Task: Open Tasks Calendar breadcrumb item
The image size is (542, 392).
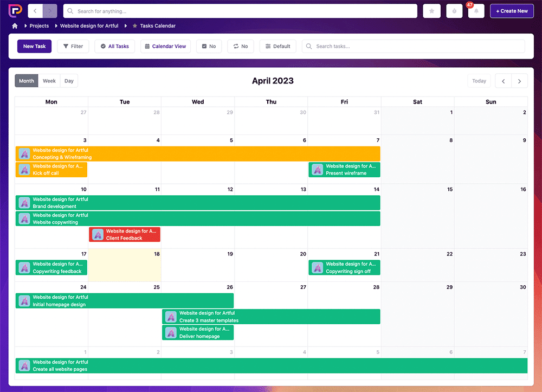Action: (158, 26)
